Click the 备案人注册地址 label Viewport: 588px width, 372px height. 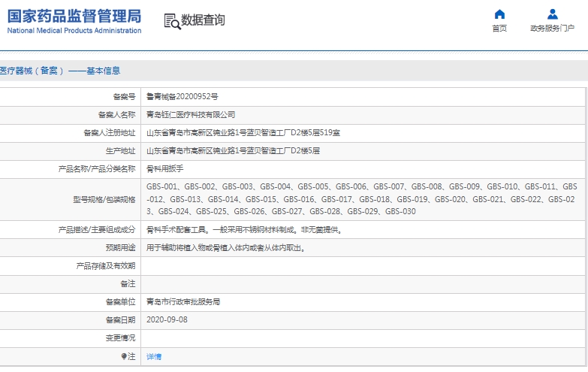(109, 132)
